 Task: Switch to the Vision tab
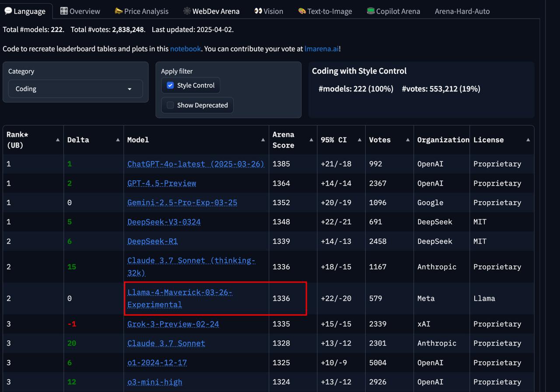coord(269,11)
